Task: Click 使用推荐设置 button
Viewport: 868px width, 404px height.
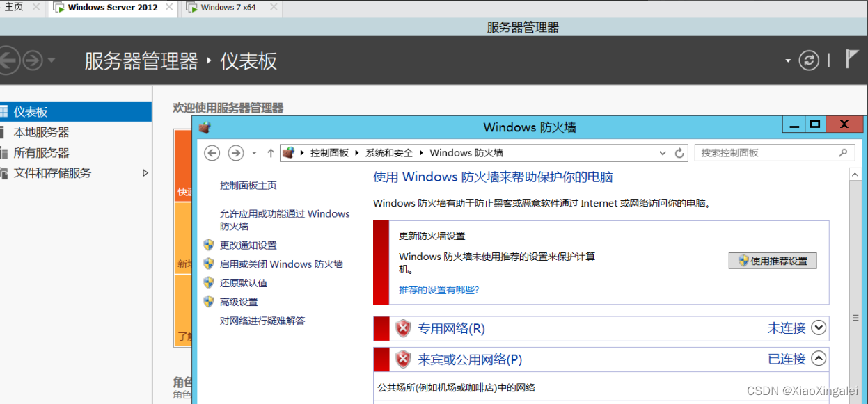Action: pyautogui.click(x=773, y=261)
